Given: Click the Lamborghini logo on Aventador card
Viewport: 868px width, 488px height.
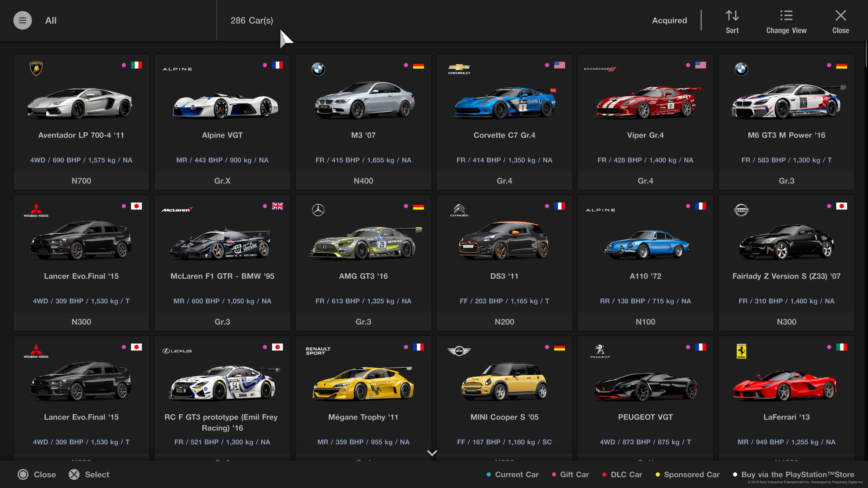Looking at the screenshot, I should pyautogui.click(x=36, y=69).
